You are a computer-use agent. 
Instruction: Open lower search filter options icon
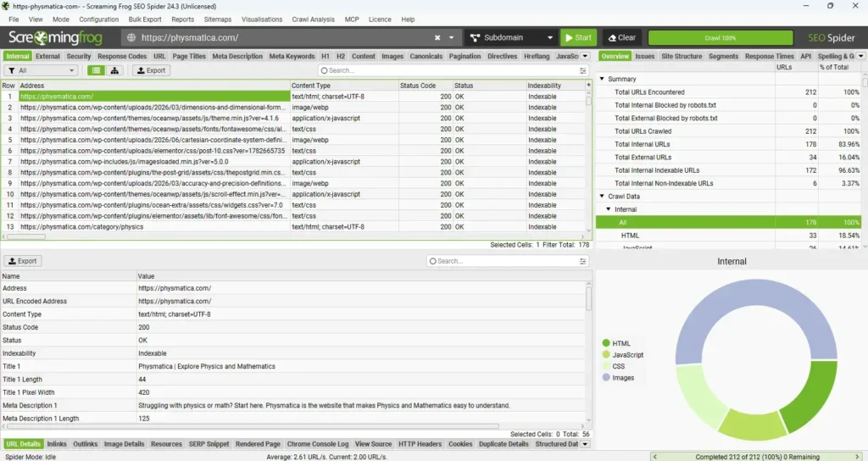pos(583,261)
